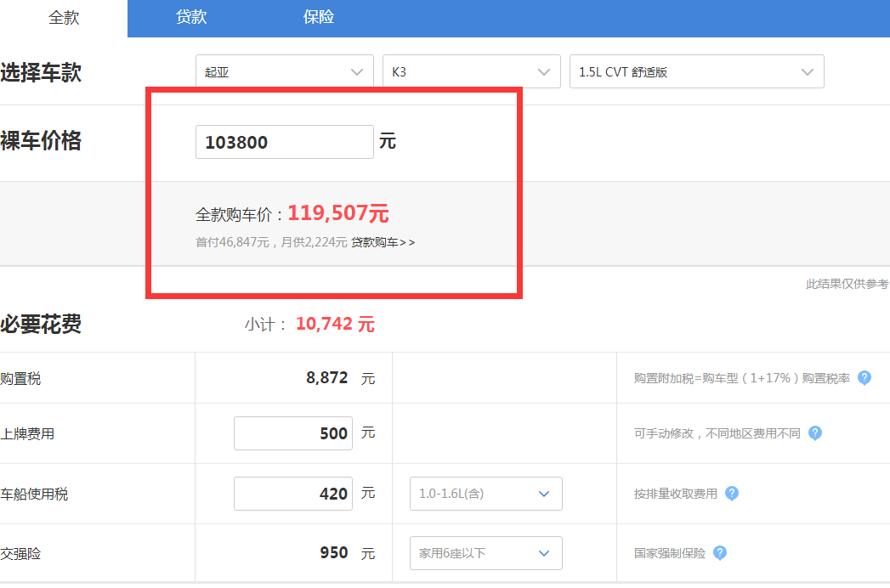Open the 1.0-1.6L(含) displacement dropdown

486,494
